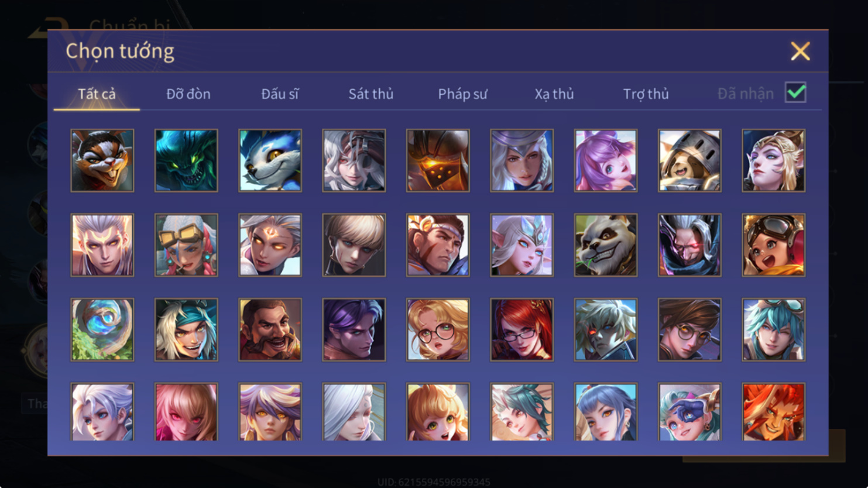Choose the blue wolf hero portrait
This screenshot has width=868, height=488.
[x=270, y=160]
